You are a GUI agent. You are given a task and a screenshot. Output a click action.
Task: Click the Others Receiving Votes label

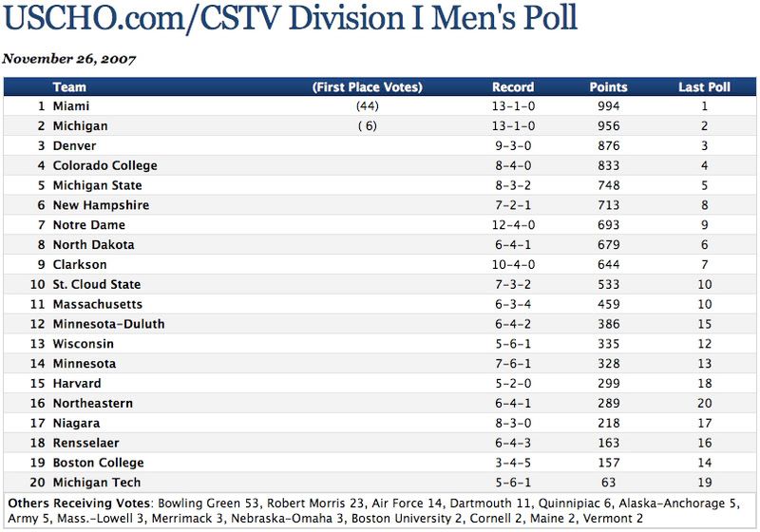coord(80,502)
